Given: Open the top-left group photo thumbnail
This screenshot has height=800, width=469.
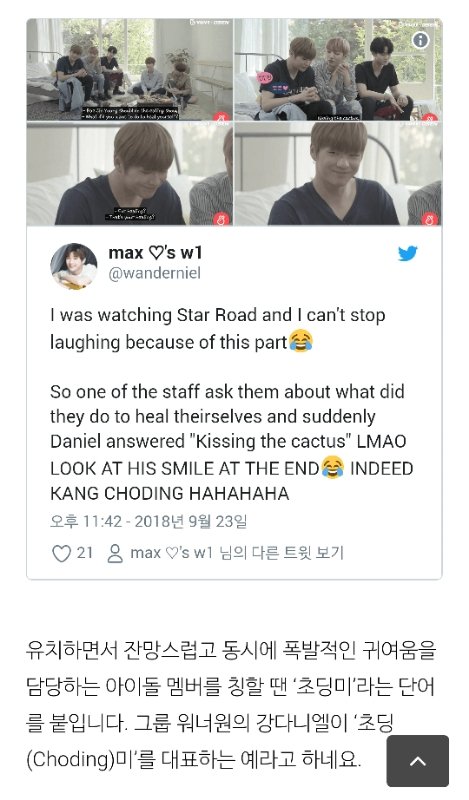Looking at the screenshot, I should click(x=130, y=69).
